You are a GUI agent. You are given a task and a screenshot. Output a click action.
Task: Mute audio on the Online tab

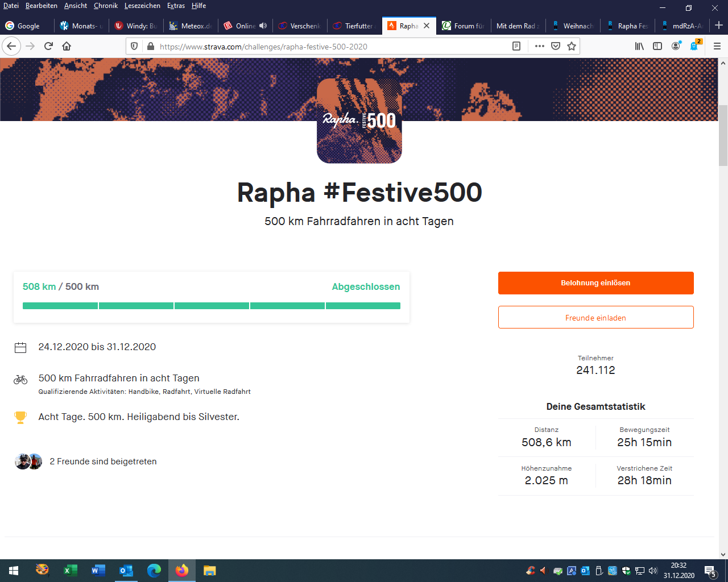tap(263, 26)
